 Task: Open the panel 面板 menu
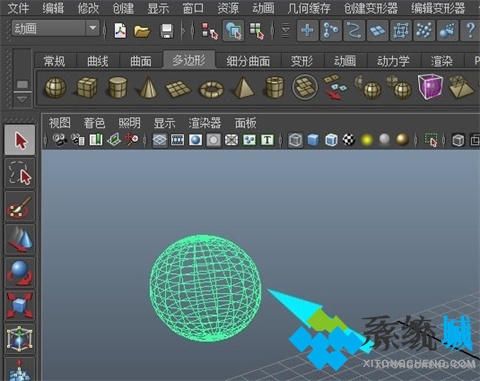click(246, 123)
